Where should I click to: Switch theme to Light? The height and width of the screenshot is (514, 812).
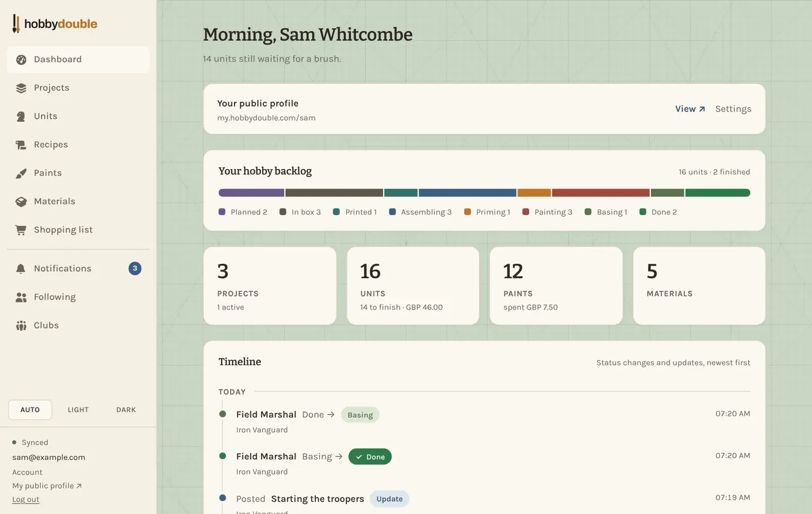click(78, 410)
